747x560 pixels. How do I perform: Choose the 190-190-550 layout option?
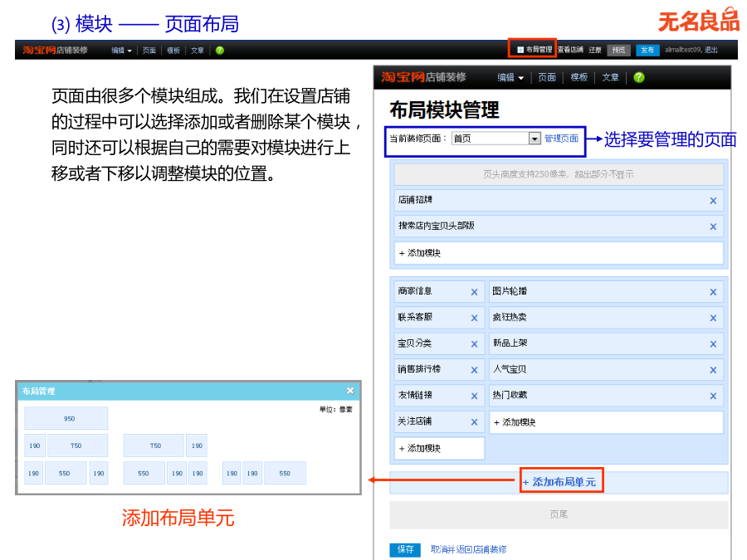coord(265,474)
